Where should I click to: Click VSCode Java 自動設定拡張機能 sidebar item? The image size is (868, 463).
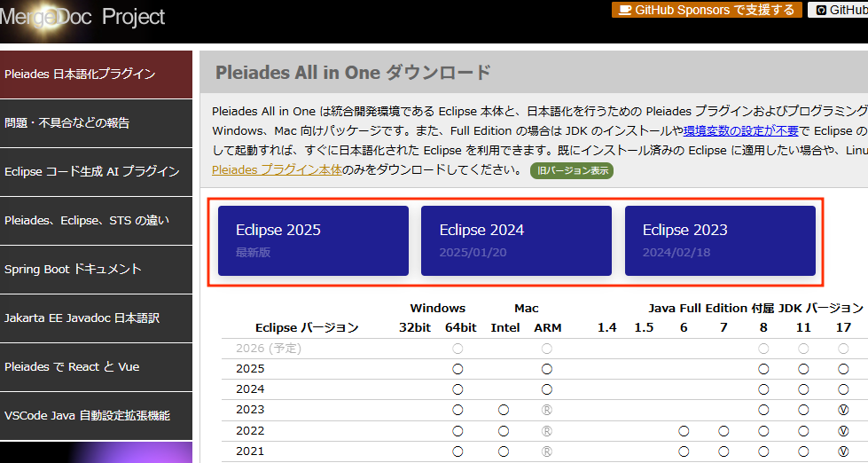pos(96,416)
